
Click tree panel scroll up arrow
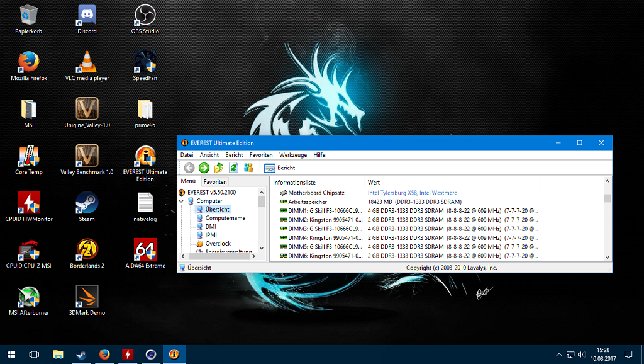click(262, 193)
